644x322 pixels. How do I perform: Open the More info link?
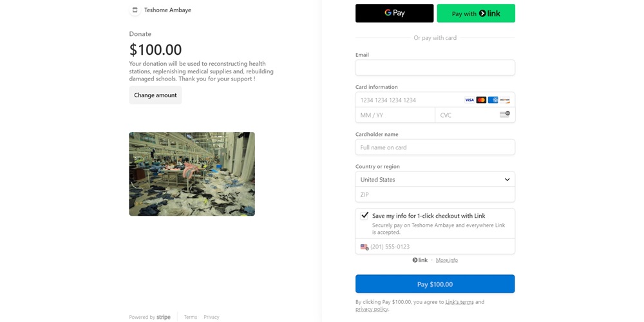[x=446, y=260]
